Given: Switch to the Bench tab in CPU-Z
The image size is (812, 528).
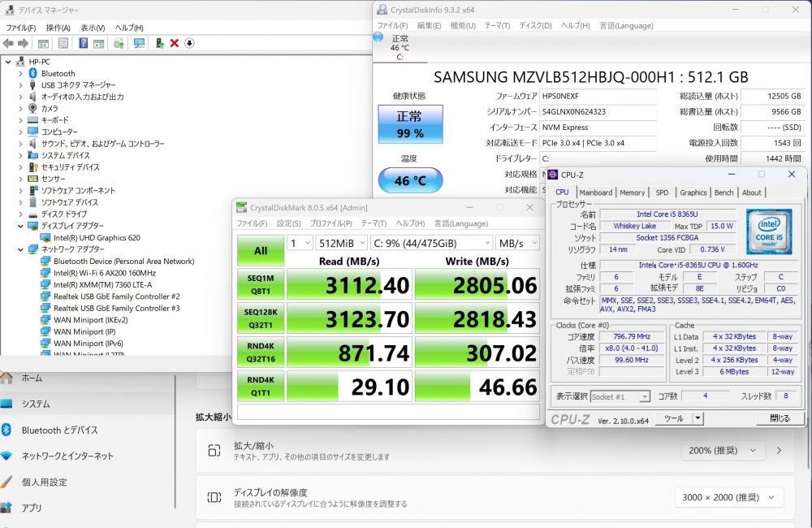Looking at the screenshot, I should [724, 193].
